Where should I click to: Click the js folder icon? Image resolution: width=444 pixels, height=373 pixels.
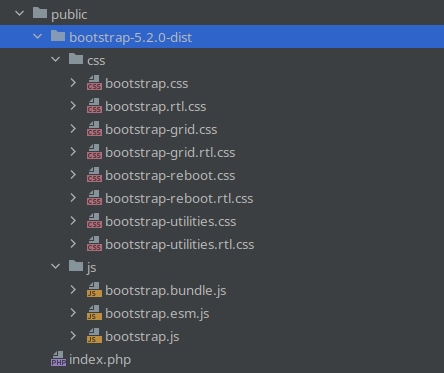[x=76, y=266]
